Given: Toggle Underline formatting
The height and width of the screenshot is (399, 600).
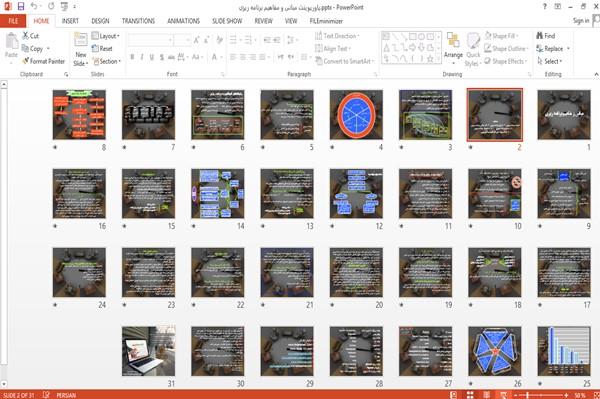Looking at the screenshot, I should point(152,57).
